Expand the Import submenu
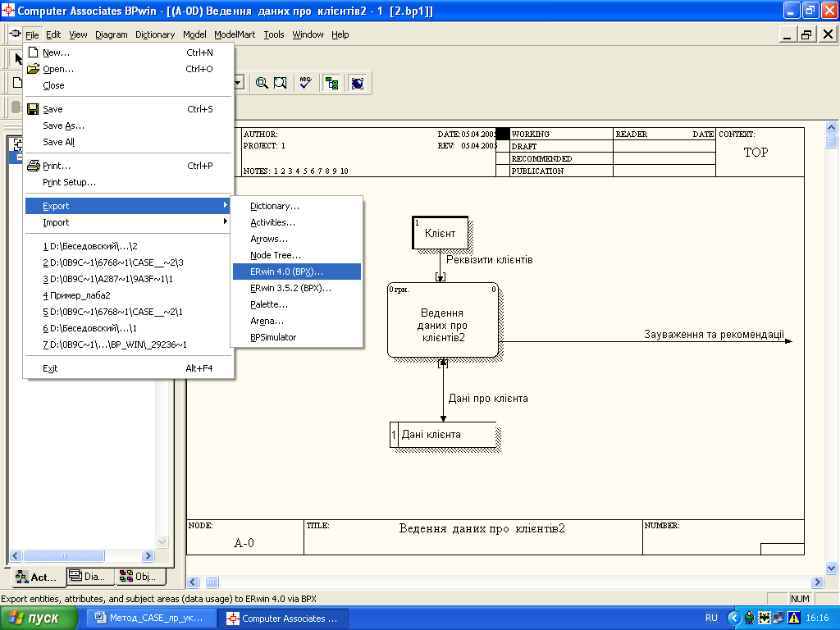840x630 pixels. 56,222
